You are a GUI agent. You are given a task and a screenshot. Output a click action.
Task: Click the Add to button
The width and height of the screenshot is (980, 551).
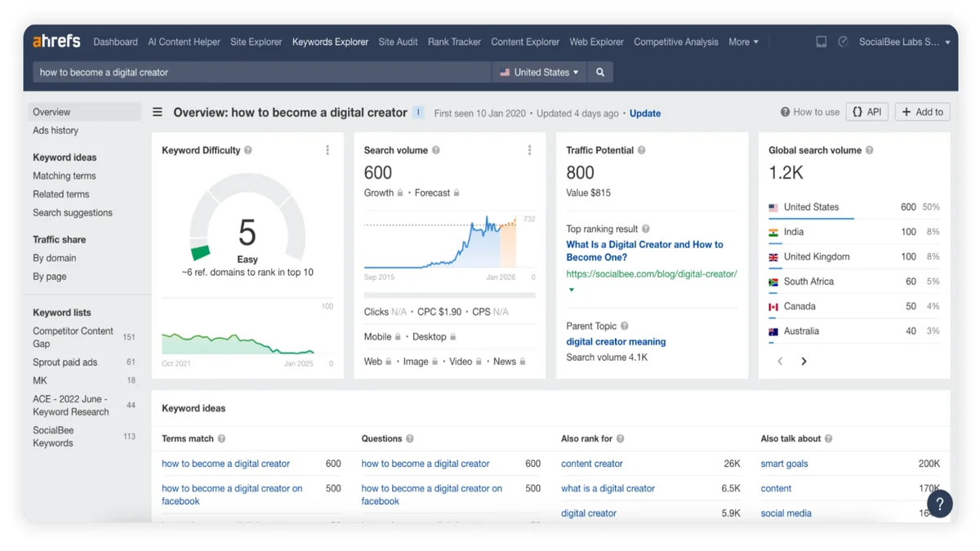921,112
